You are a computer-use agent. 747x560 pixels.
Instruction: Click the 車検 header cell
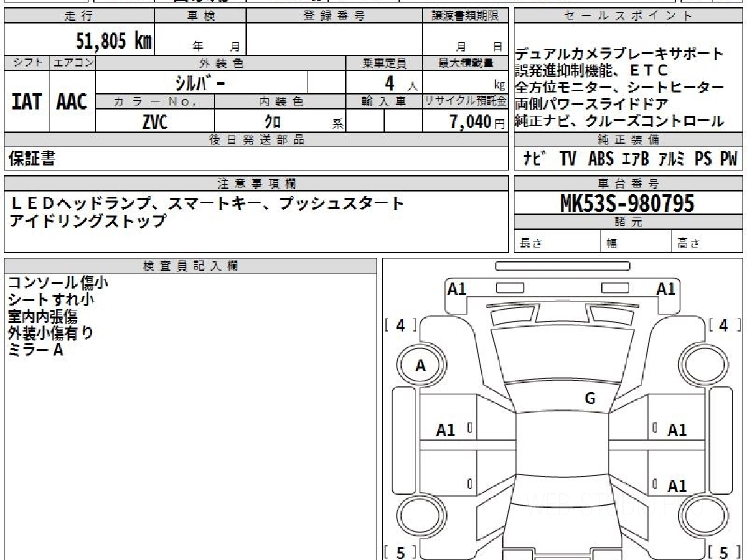pos(200,16)
